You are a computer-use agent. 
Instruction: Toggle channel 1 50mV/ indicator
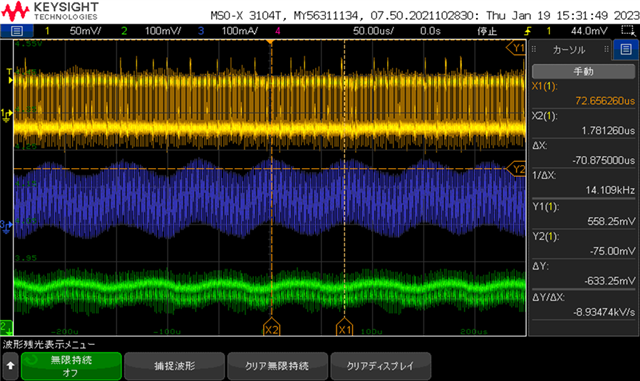tap(72, 31)
